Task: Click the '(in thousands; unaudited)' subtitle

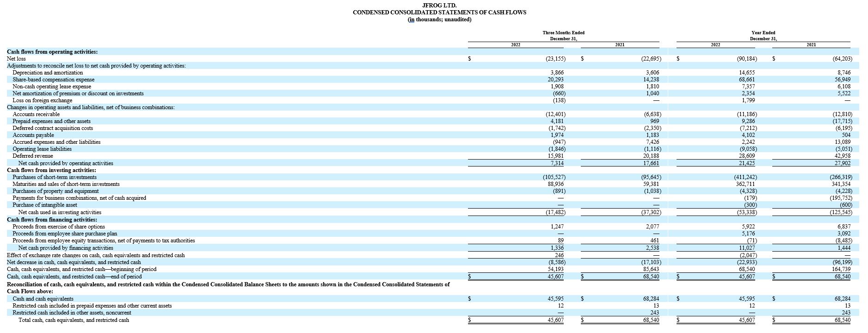Action: (x=439, y=20)
